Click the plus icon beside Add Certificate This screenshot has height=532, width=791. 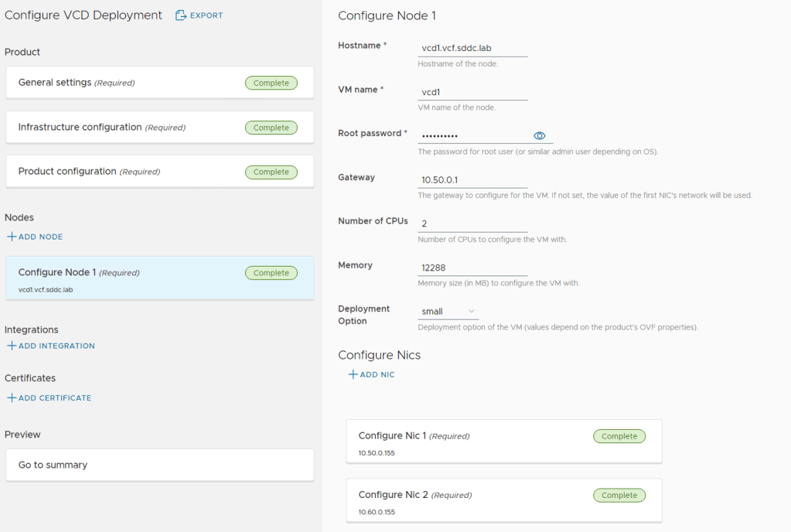[x=12, y=397]
